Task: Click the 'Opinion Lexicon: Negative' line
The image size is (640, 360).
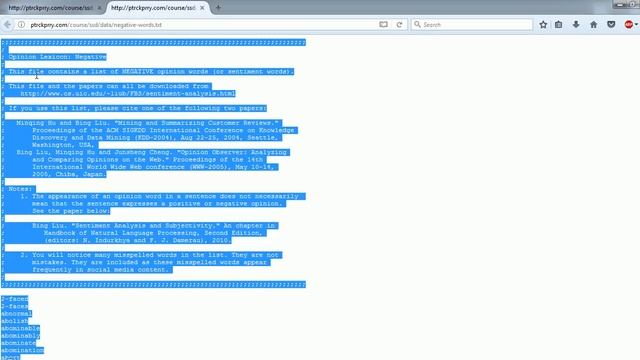Action: tap(58, 57)
